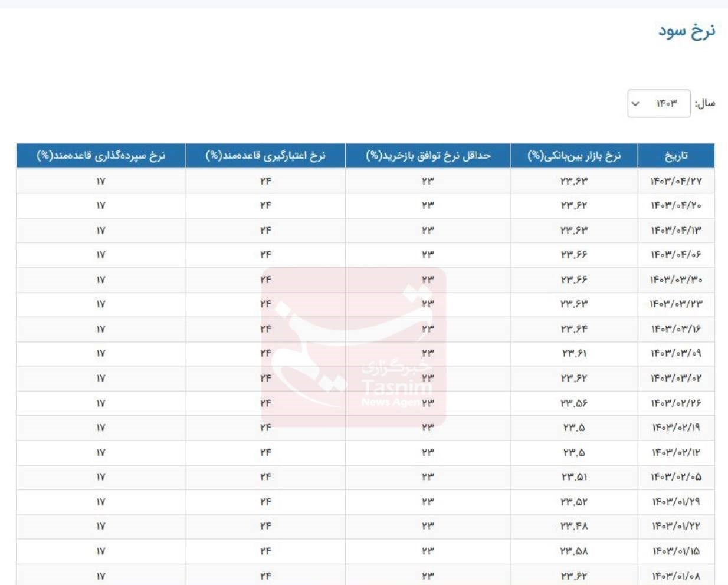Click the interbank rate value ۲۳.۵۱
The width and height of the screenshot is (728, 585).
(x=574, y=476)
